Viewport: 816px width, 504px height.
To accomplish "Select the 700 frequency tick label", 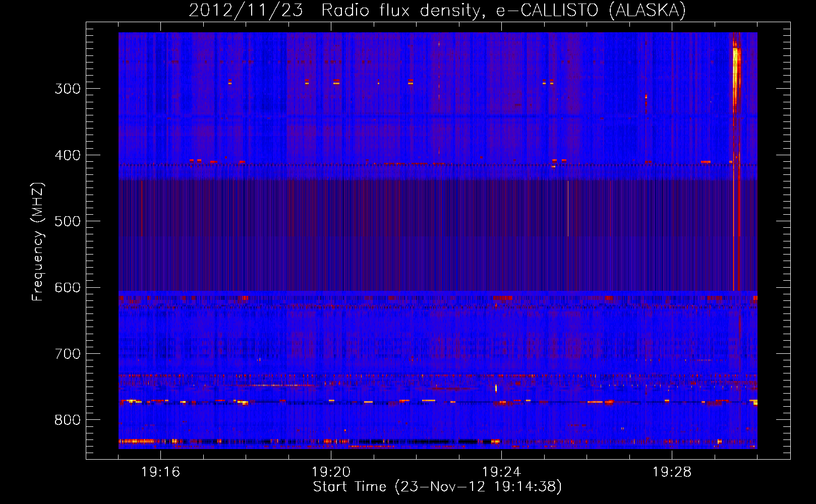I will [x=68, y=354].
